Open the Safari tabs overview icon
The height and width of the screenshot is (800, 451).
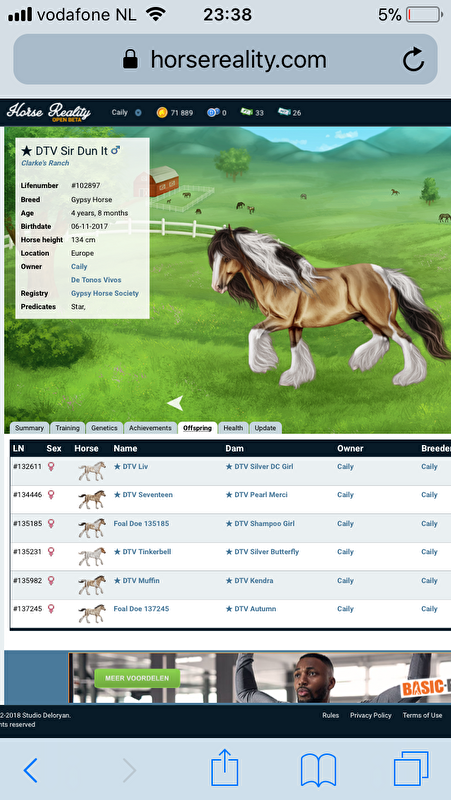tap(411, 768)
